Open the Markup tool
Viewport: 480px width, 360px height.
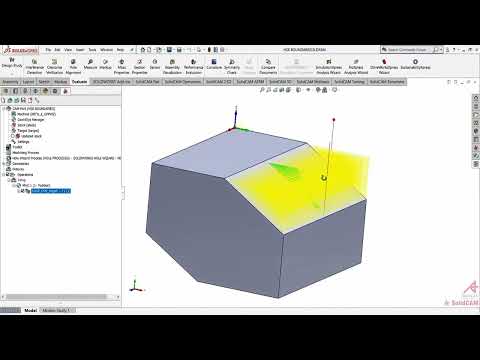coord(105,64)
